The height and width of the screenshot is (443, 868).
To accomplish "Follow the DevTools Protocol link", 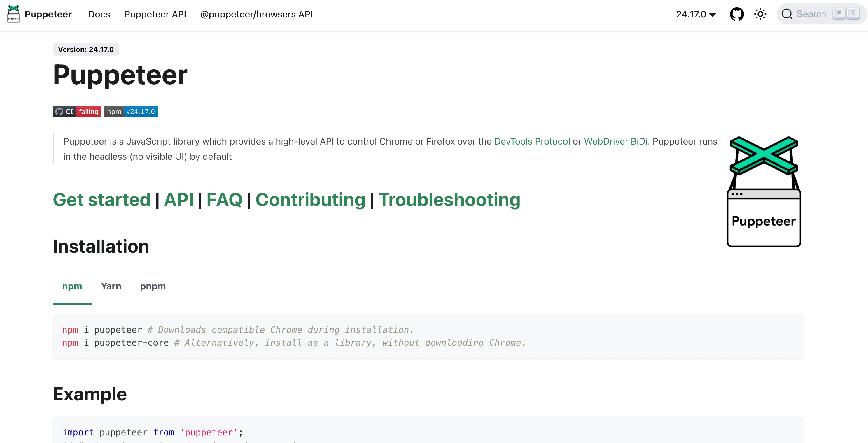I will pos(532,141).
